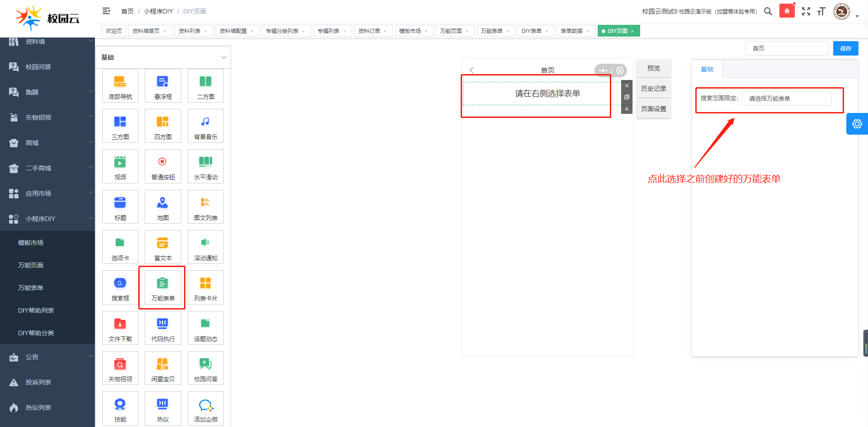Add the 二方图 component
The image size is (868, 427).
pos(206,86)
